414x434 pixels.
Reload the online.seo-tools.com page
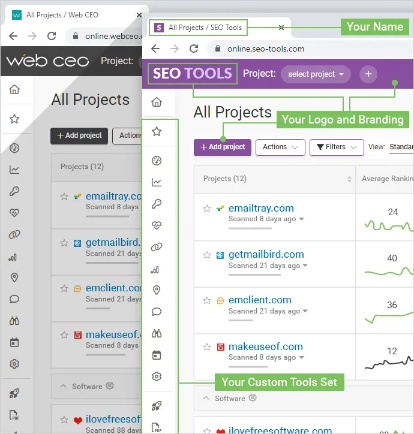point(194,49)
